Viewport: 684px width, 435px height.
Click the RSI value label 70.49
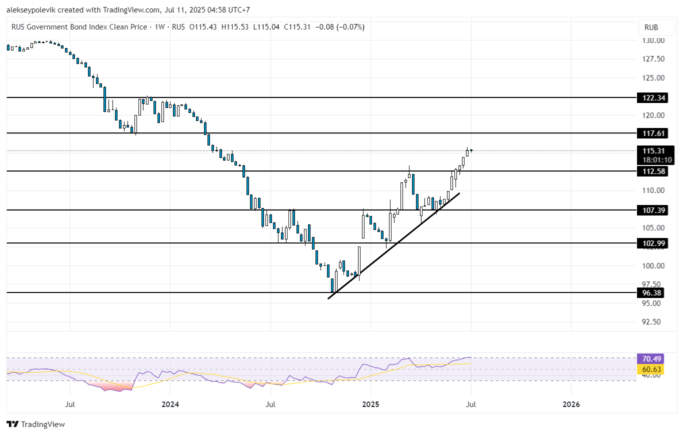pos(651,359)
